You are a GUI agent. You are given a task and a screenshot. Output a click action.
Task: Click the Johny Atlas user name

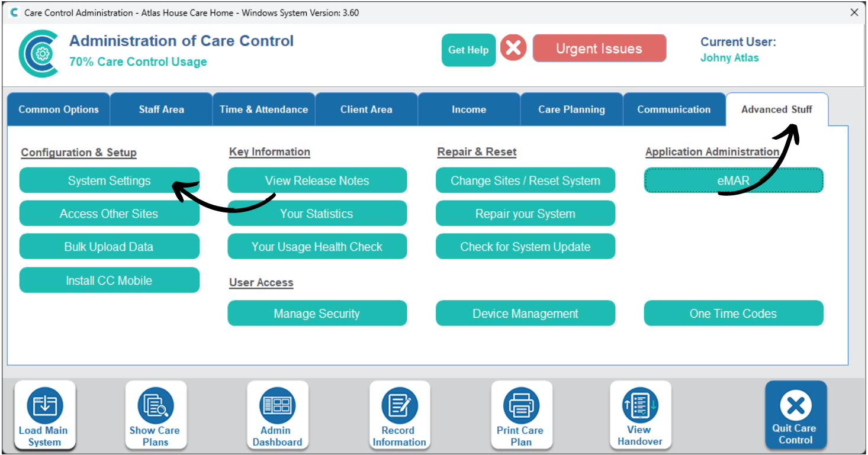coord(729,57)
